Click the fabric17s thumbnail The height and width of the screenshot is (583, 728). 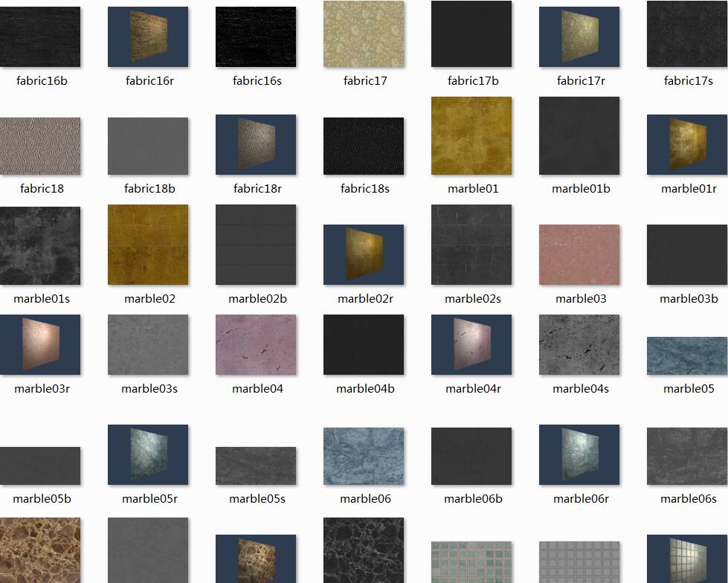[687, 33]
